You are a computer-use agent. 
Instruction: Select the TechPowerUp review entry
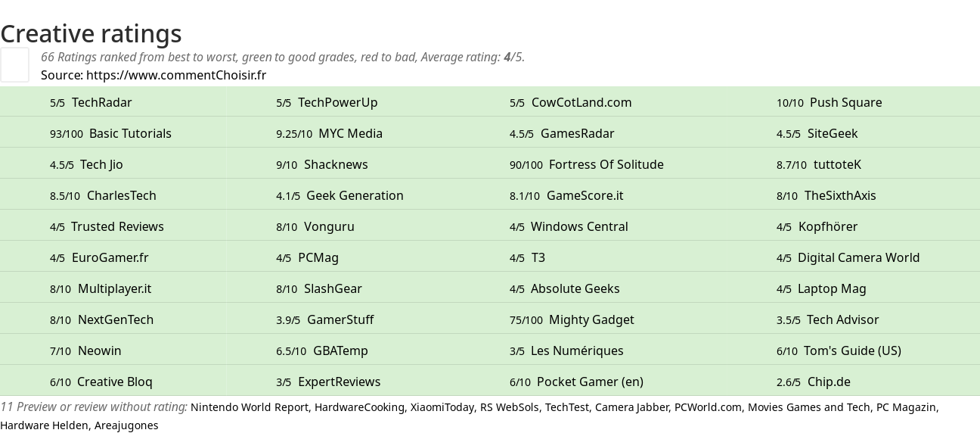(337, 102)
